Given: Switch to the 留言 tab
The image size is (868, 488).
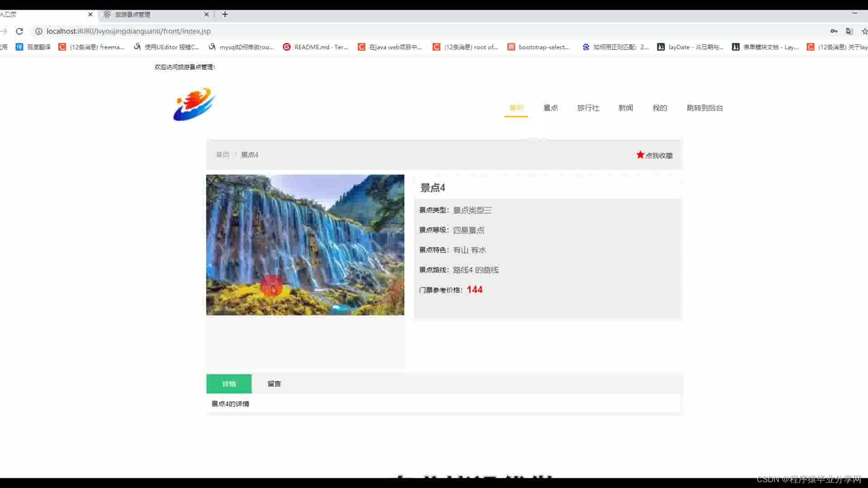Looking at the screenshot, I should coord(274,384).
